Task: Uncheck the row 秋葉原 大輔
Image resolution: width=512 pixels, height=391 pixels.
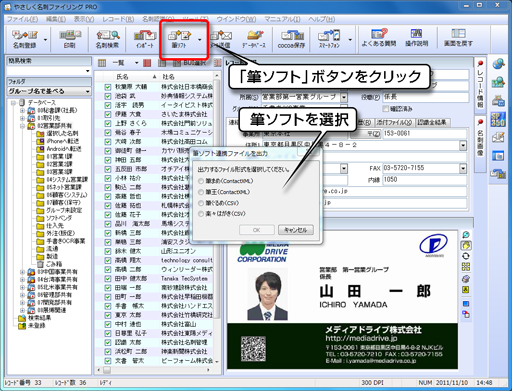Action: click(x=108, y=87)
